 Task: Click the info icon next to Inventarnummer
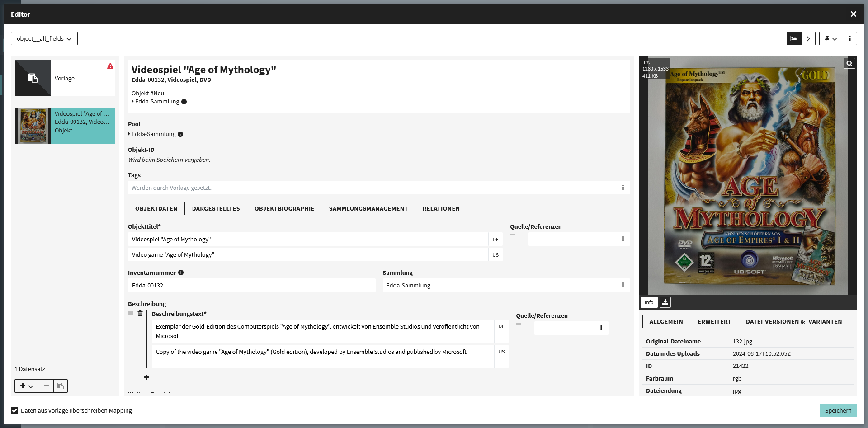181,273
